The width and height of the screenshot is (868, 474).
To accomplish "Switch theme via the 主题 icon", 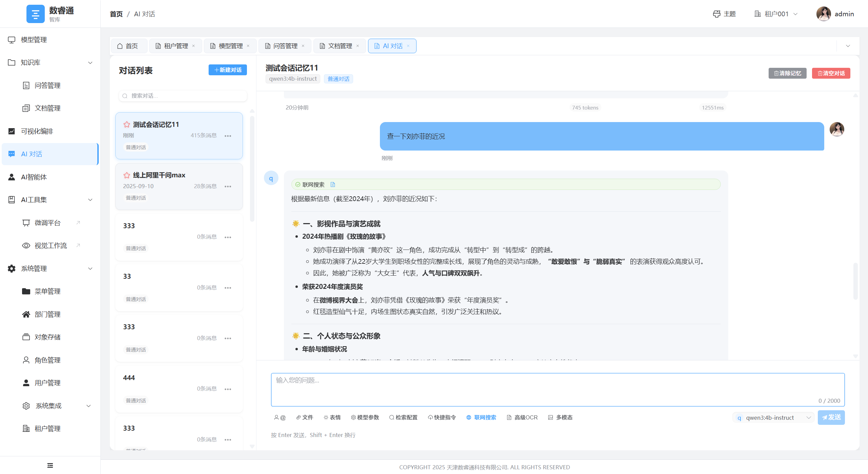I will [724, 14].
